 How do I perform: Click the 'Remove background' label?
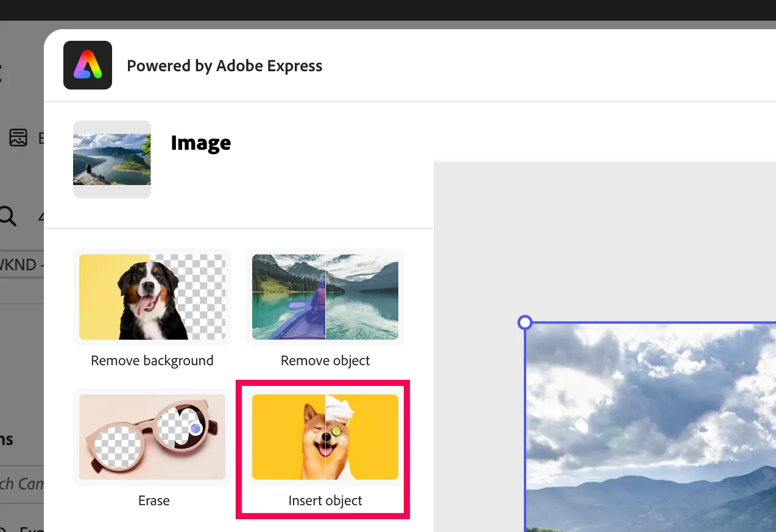pyautogui.click(x=152, y=360)
